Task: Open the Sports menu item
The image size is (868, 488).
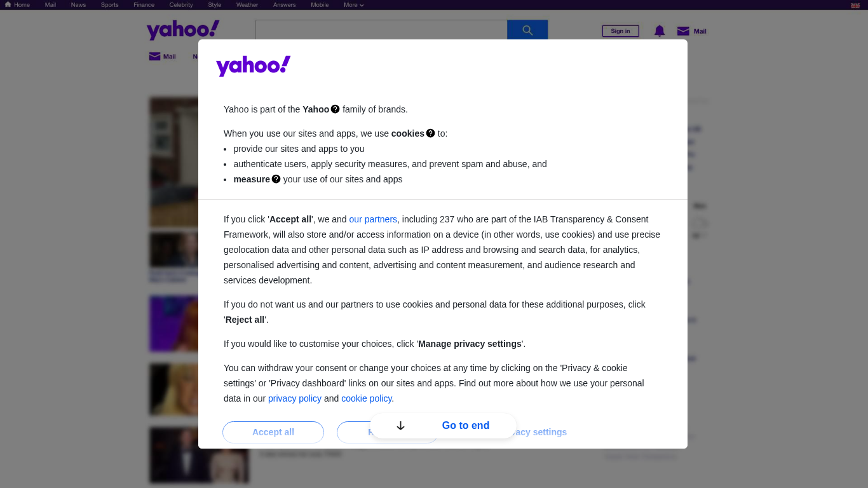Action: tap(109, 5)
